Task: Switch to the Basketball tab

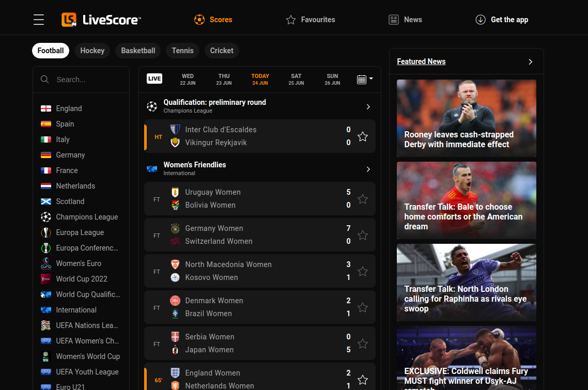Action: [138, 51]
